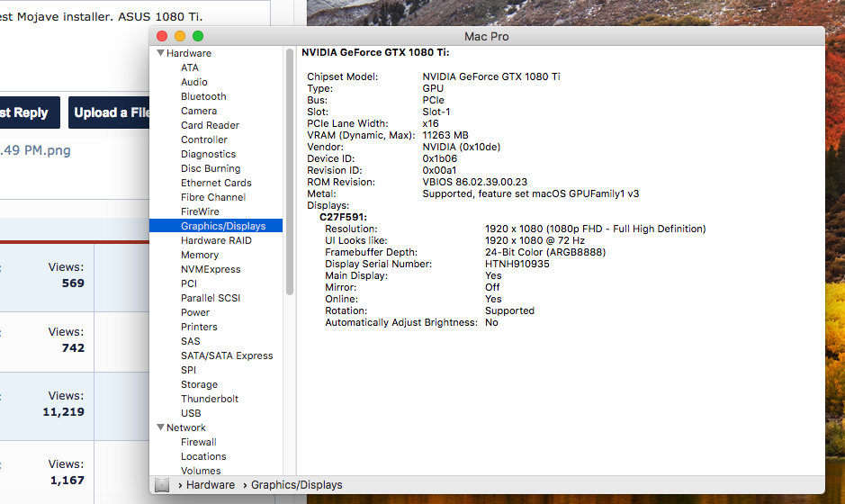
Task: Click the computer icon in path bar
Action: 162,485
